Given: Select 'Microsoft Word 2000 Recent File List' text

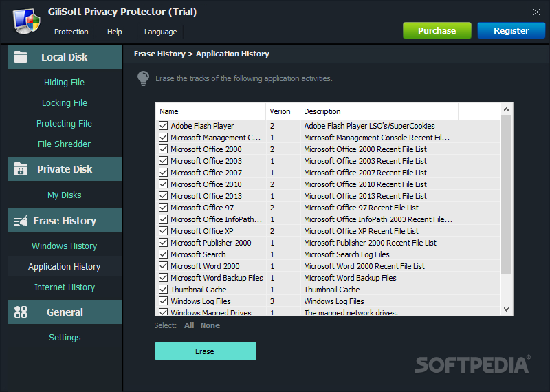Looking at the screenshot, I should click(364, 266).
